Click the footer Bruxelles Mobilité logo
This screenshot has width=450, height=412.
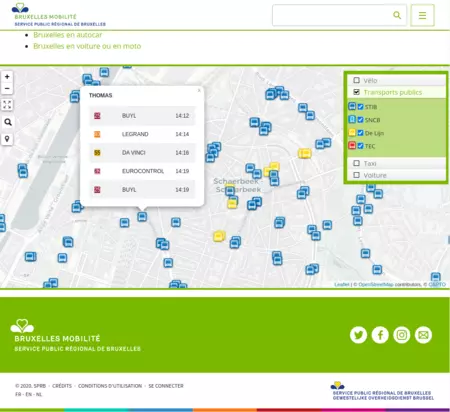77,335
